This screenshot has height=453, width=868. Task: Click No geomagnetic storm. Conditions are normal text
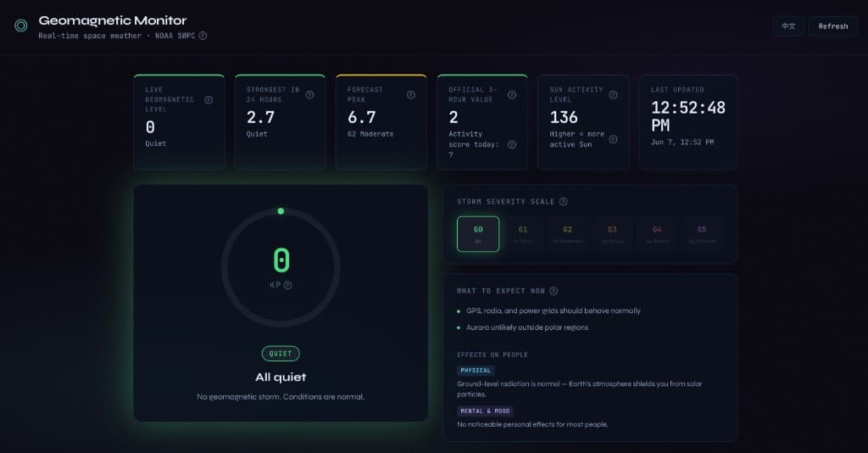pos(281,396)
